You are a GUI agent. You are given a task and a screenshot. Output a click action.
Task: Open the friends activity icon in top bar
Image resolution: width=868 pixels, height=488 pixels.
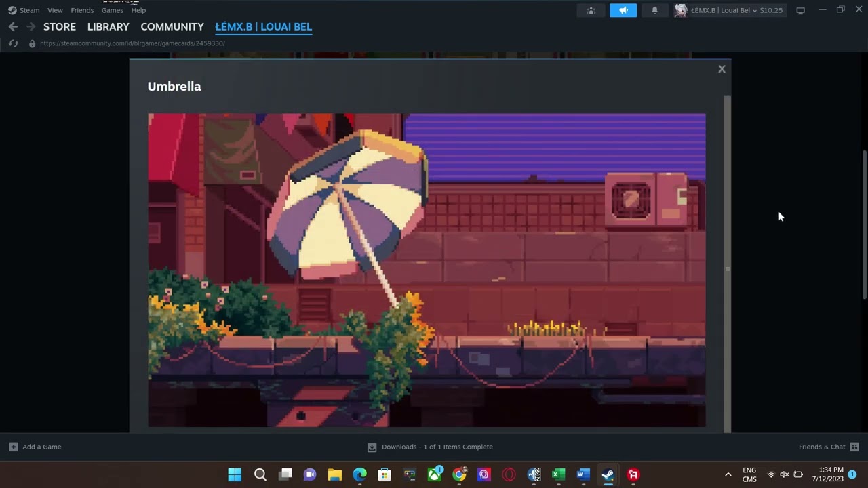point(591,10)
